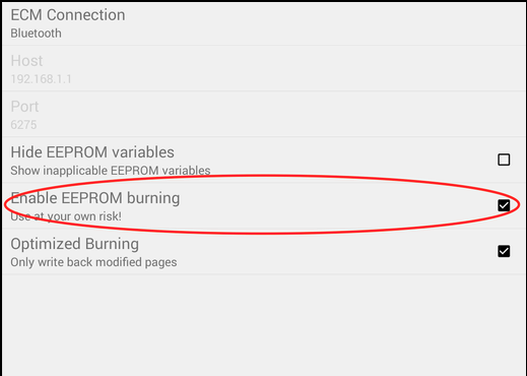Click the blank area beneath the settings list

(x=264, y=324)
